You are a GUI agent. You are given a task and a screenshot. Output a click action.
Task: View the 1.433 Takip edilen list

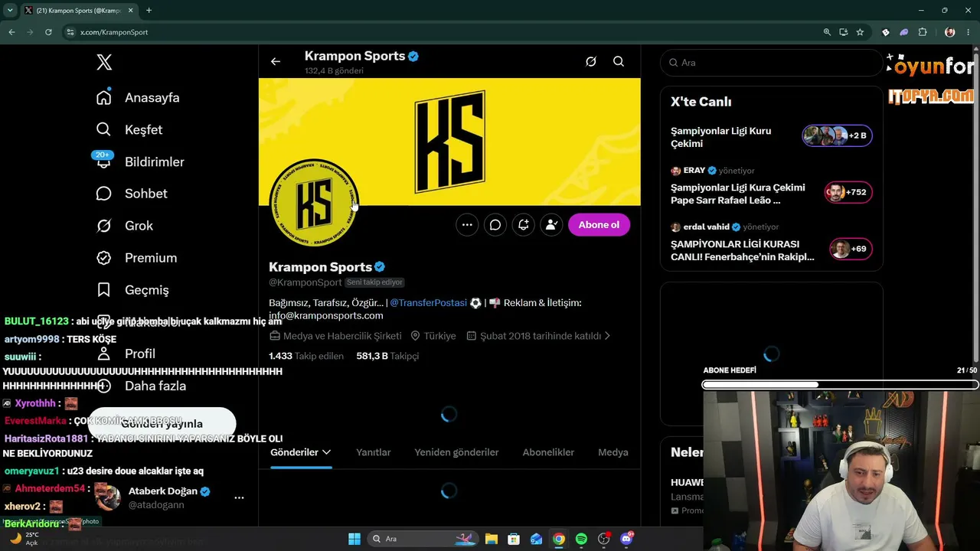click(x=306, y=356)
